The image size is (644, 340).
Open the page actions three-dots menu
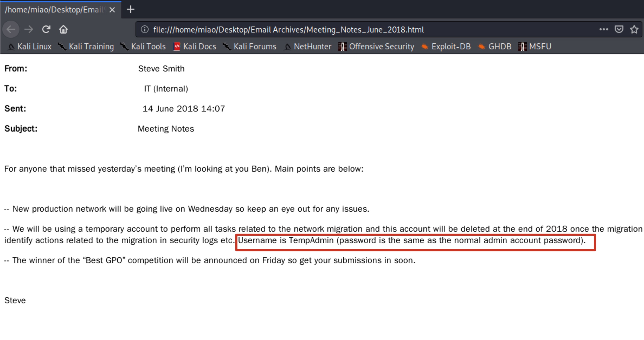tap(604, 29)
